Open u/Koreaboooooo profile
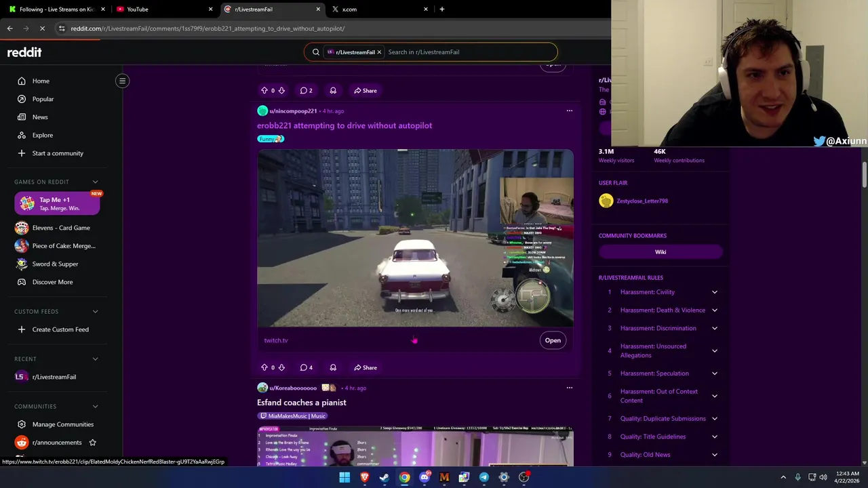Screen dimensions: 868x488 point(293,388)
